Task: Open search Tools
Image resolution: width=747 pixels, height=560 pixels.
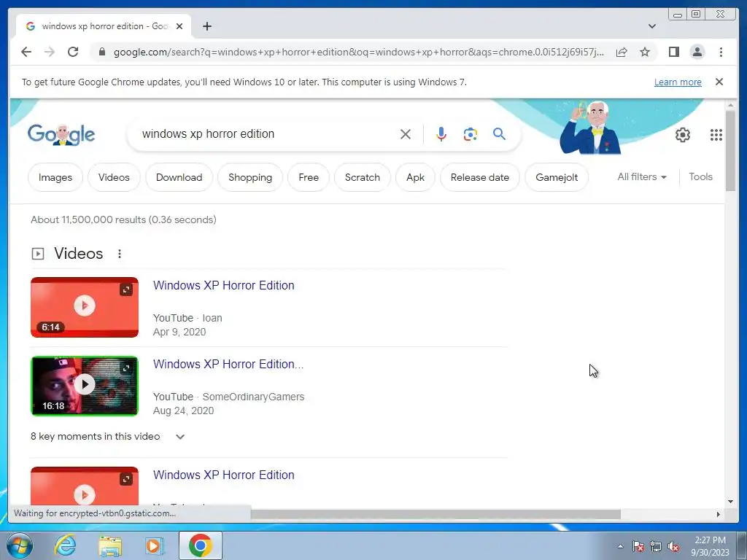Action: pyautogui.click(x=700, y=176)
